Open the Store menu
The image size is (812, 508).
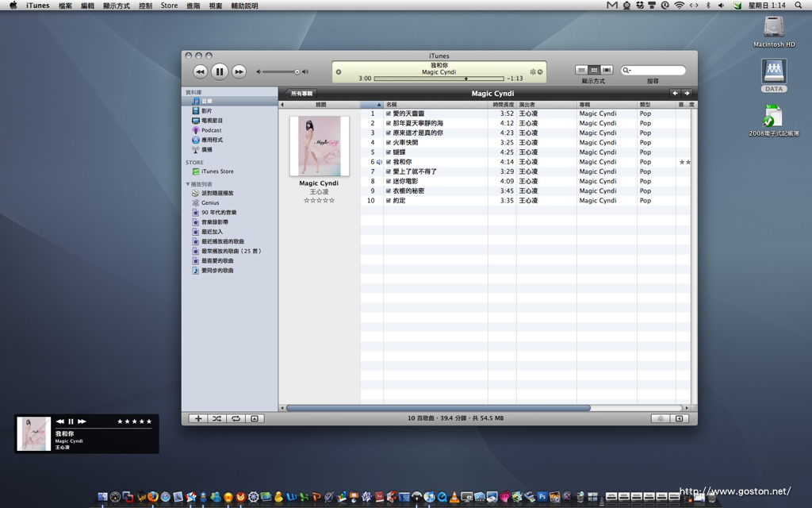pos(169,6)
